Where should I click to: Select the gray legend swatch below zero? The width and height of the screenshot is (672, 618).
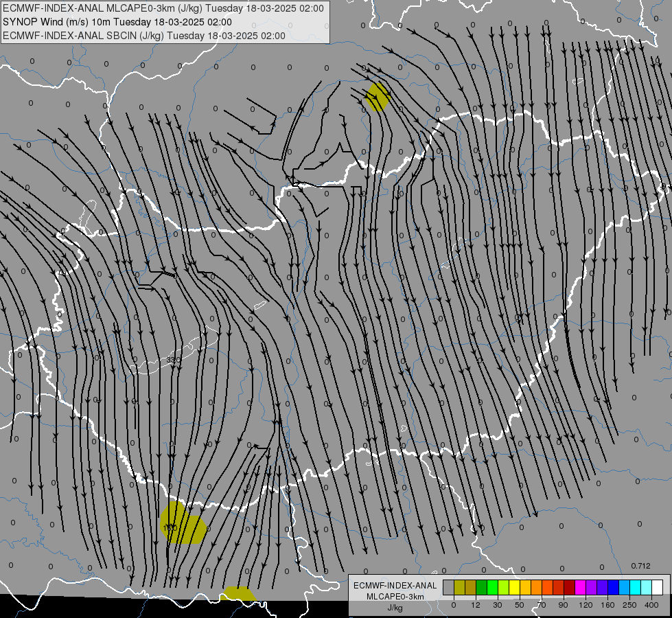(449, 587)
